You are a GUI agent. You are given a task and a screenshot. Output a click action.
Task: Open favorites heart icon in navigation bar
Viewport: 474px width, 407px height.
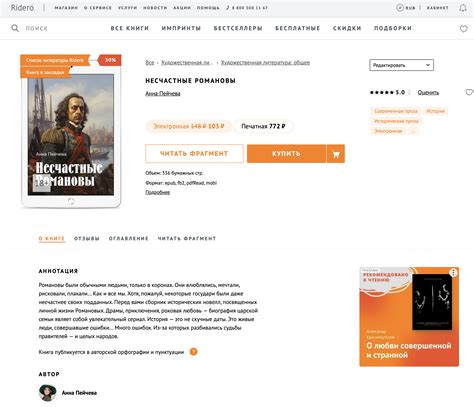point(463,29)
